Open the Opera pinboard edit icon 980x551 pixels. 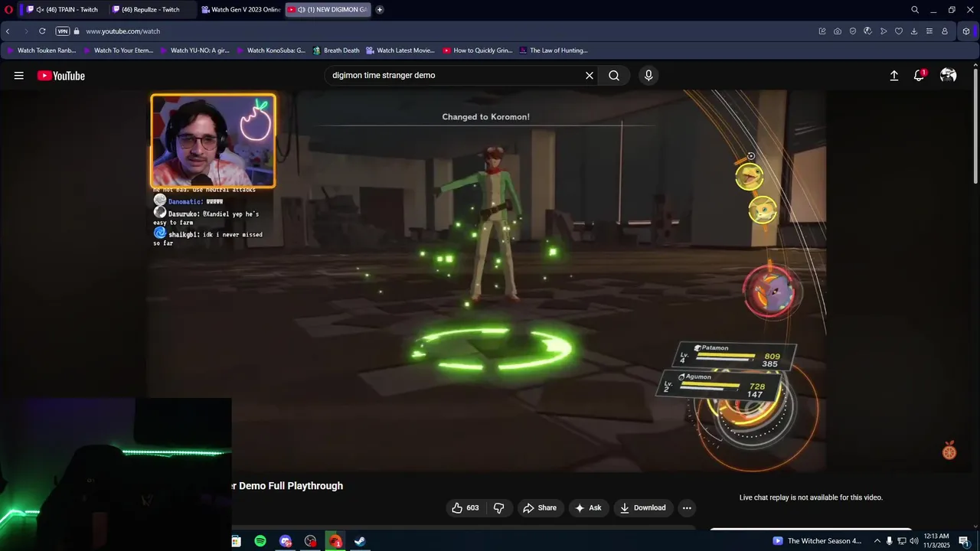tap(822, 31)
